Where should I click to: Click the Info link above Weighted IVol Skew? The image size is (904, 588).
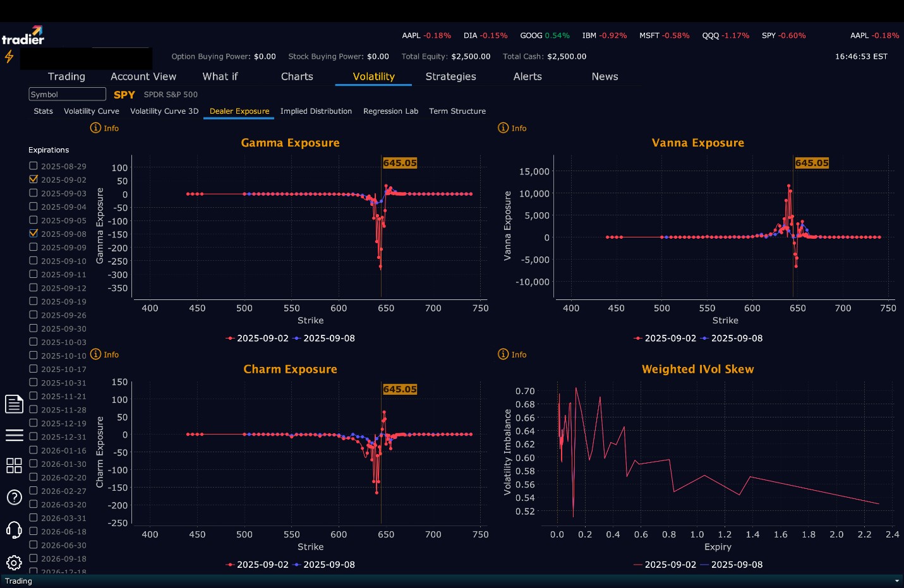pos(512,354)
